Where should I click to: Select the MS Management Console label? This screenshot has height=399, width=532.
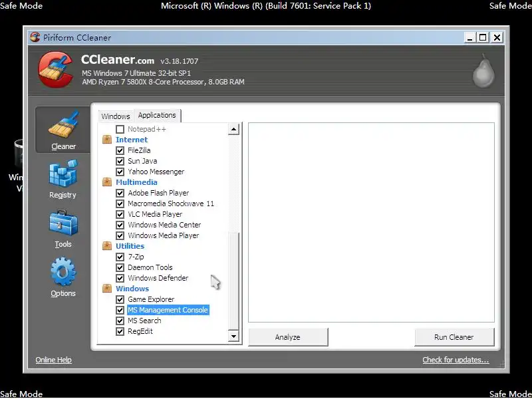point(168,310)
